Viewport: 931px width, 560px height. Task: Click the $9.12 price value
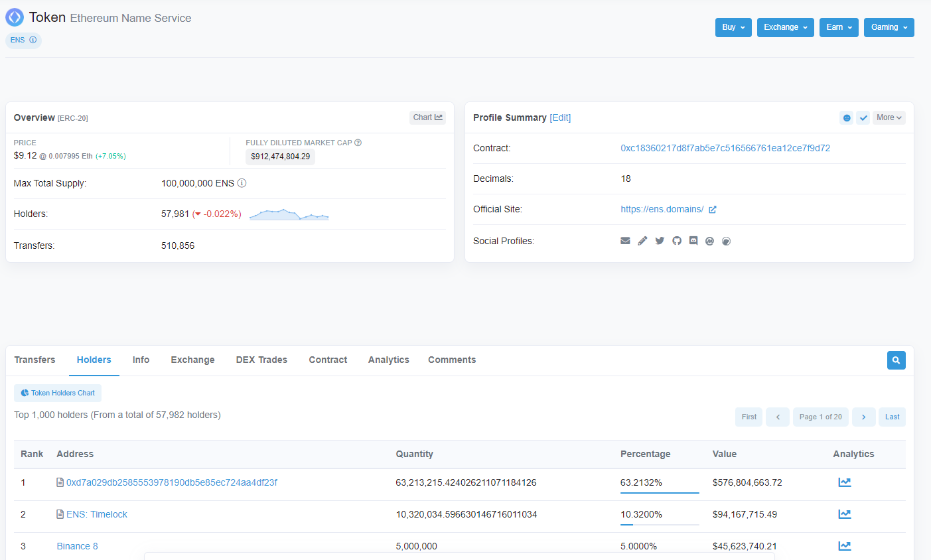tap(25, 155)
